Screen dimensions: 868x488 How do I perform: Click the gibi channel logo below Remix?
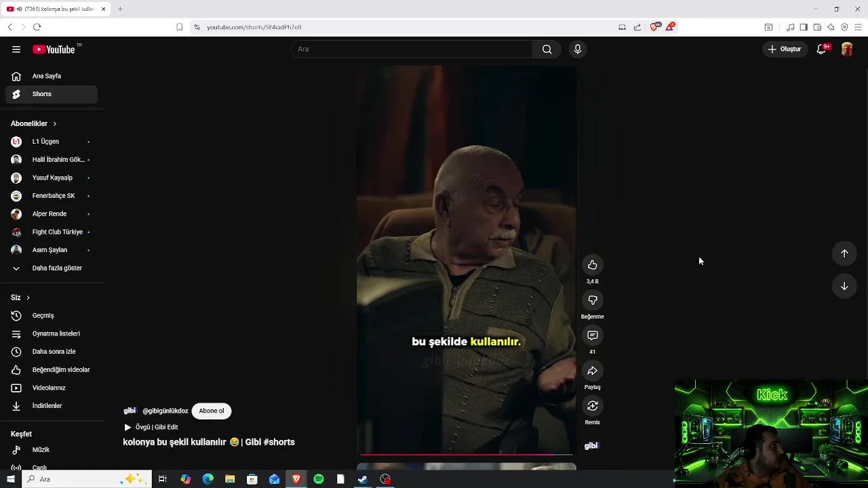coord(591,446)
